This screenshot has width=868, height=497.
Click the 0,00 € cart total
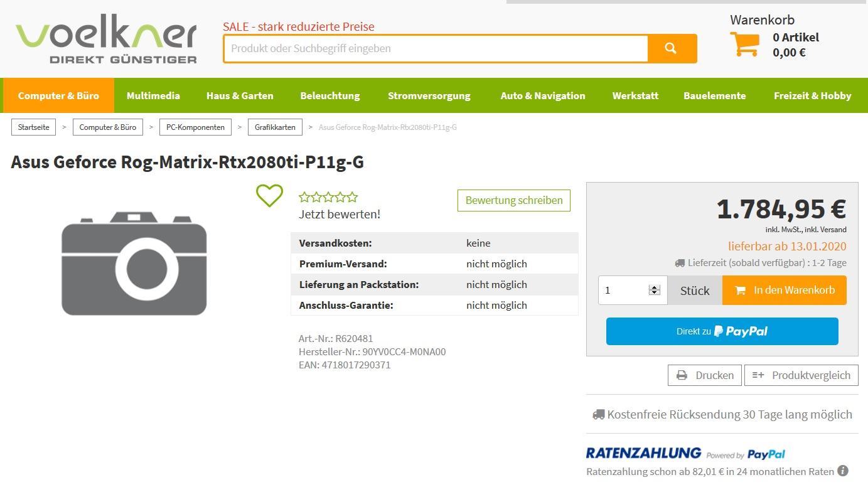[x=790, y=53]
